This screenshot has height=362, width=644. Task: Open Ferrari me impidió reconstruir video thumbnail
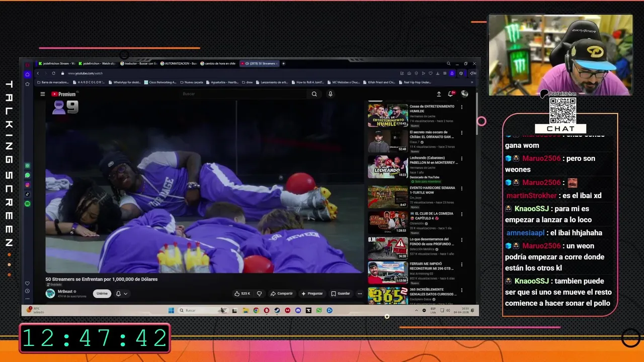point(387,273)
